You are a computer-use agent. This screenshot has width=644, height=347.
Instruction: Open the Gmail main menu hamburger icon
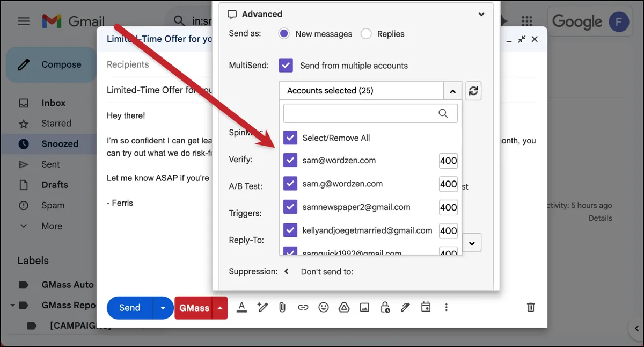click(24, 21)
